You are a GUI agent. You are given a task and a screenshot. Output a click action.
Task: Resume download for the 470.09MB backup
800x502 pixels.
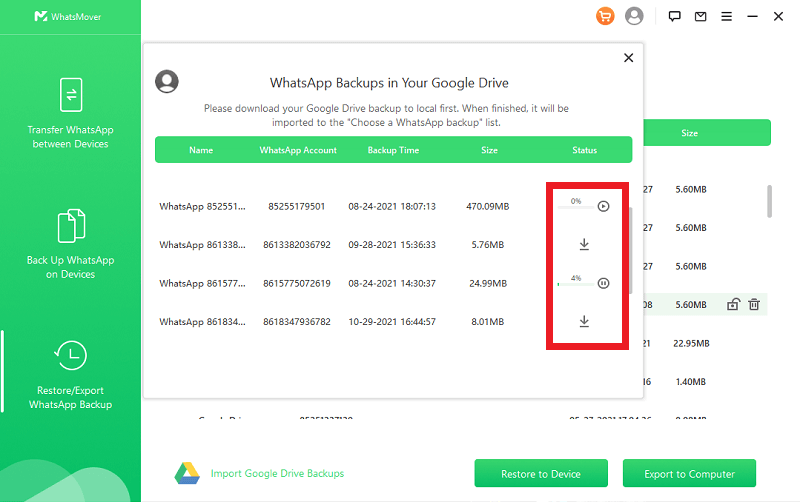[x=603, y=207]
